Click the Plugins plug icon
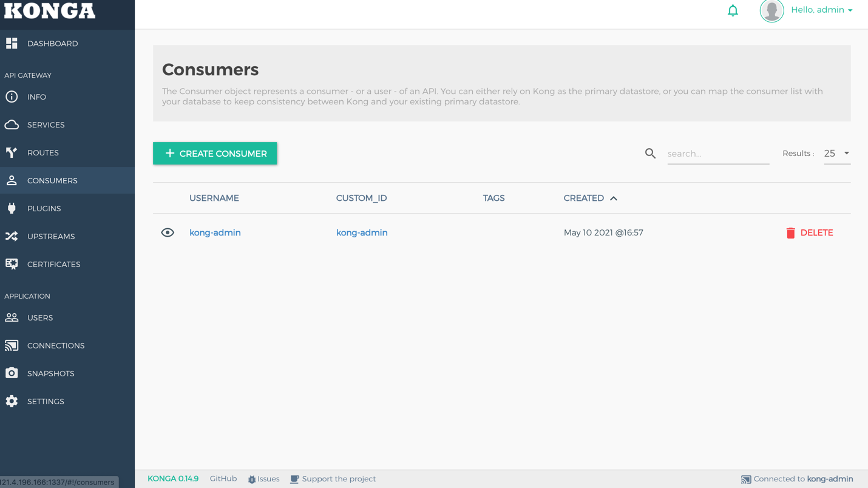This screenshot has width=868, height=488. click(x=12, y=208)
